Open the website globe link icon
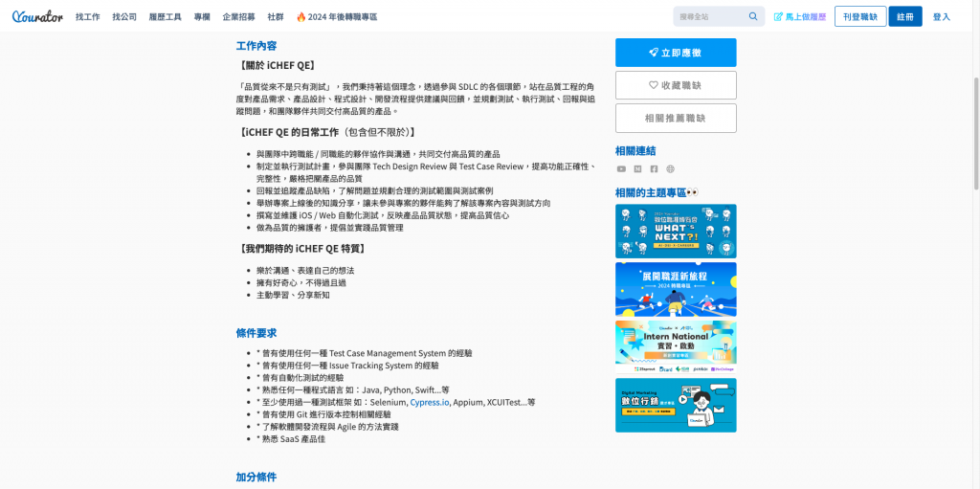Image resolution: width=980 pixels, height=489 pixels. [671, 168]
